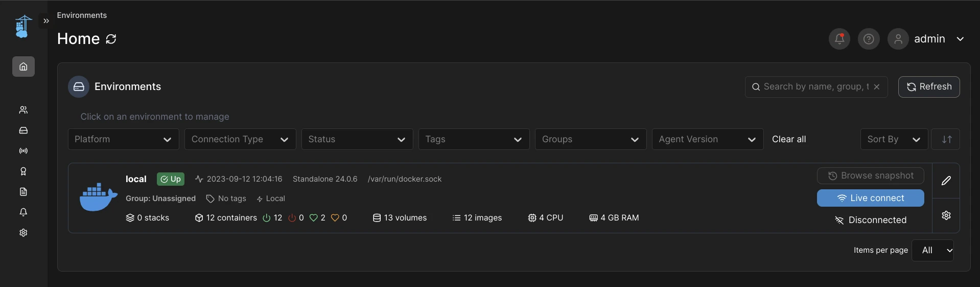This screenshot has height=287, width=980.
Task: Open the Sort By dropdown
Action: (x=894, y=139)
